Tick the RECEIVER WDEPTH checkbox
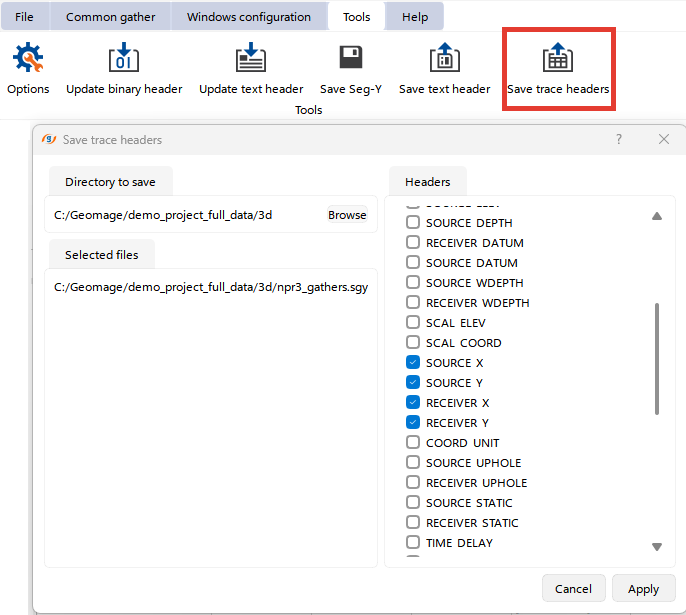This screenshot has width=686, height=615. 413,302
